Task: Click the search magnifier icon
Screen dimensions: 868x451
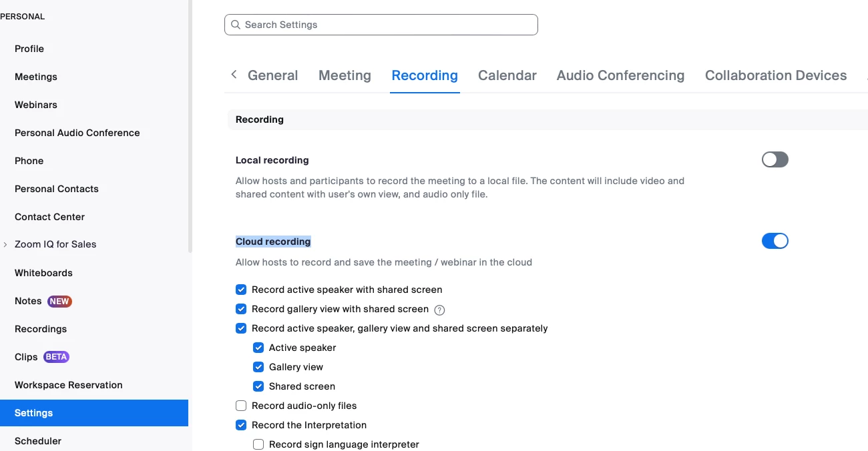Action: click(x=236, y=25)
